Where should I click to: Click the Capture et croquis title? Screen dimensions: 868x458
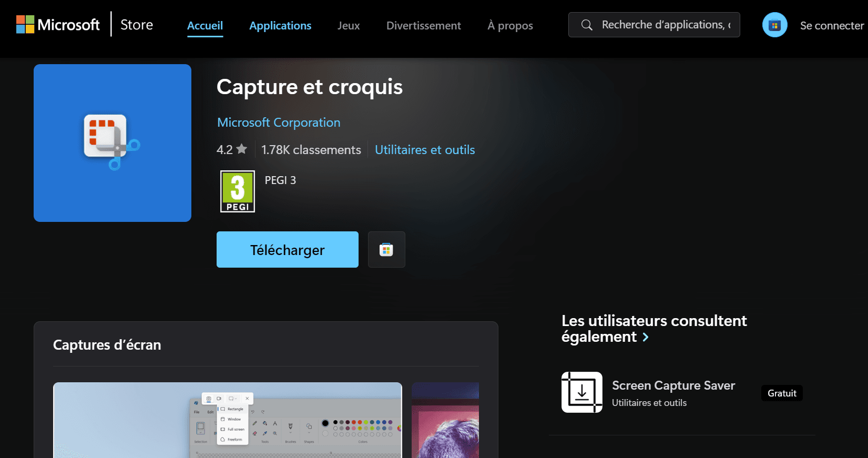pyautogui.click(x=310, y=87)
